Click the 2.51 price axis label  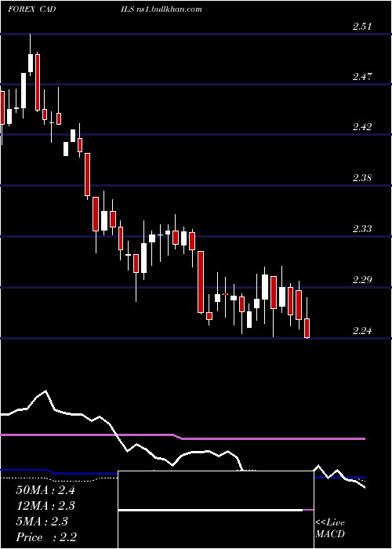pyautogui.click(x=362, y=27)
